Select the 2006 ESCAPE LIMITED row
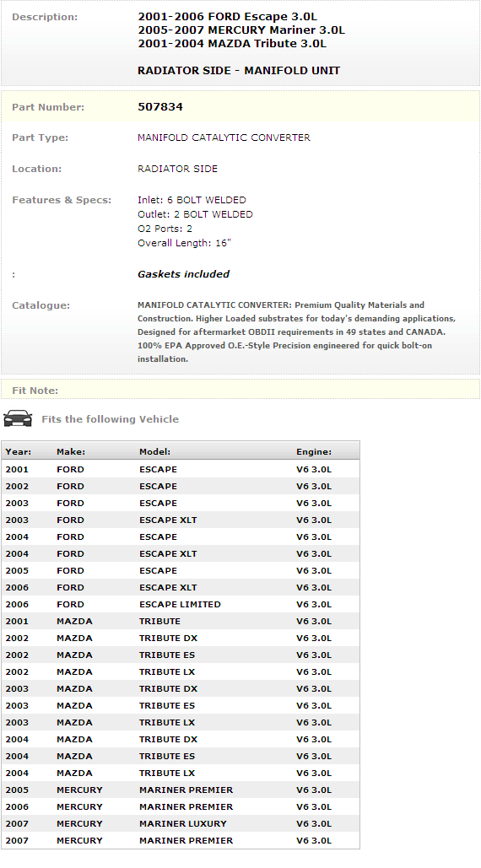 (x=181, y=605)
